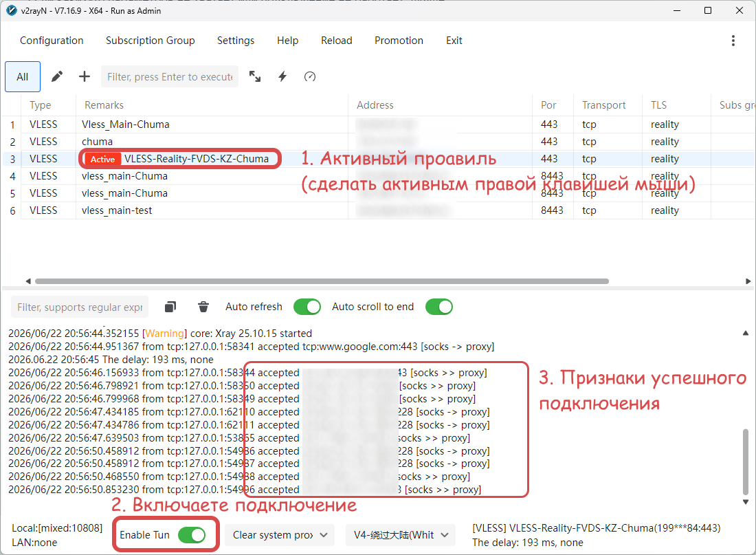Select the vless_main-test server row
Viewport: 756px width, 555px height.
[378, 210]
